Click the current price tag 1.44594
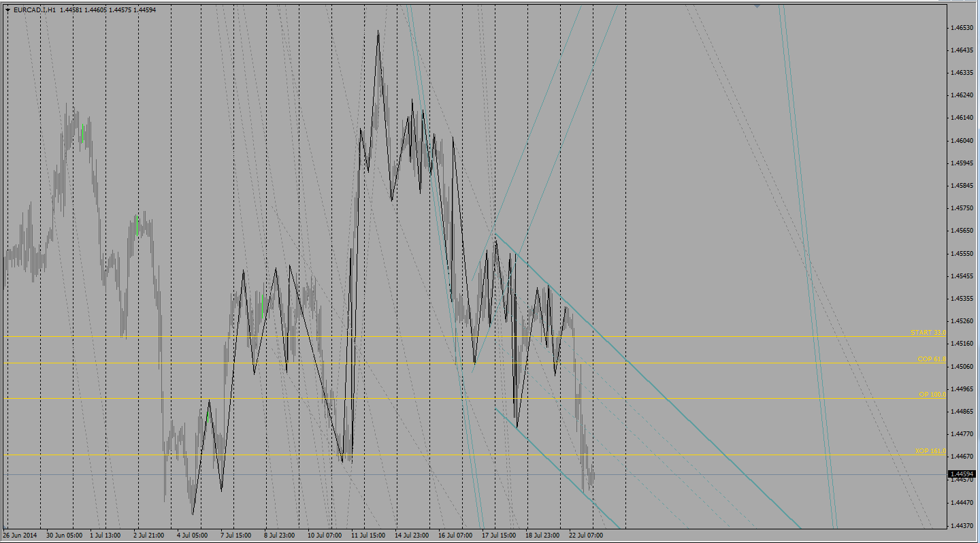Screen dimensions: 980x543 pos(962,474)
